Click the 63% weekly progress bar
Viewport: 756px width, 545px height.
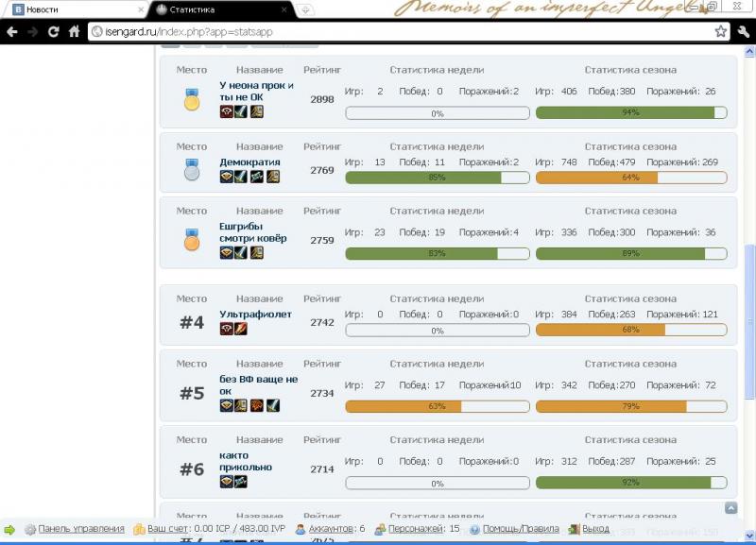pos(438,406)
